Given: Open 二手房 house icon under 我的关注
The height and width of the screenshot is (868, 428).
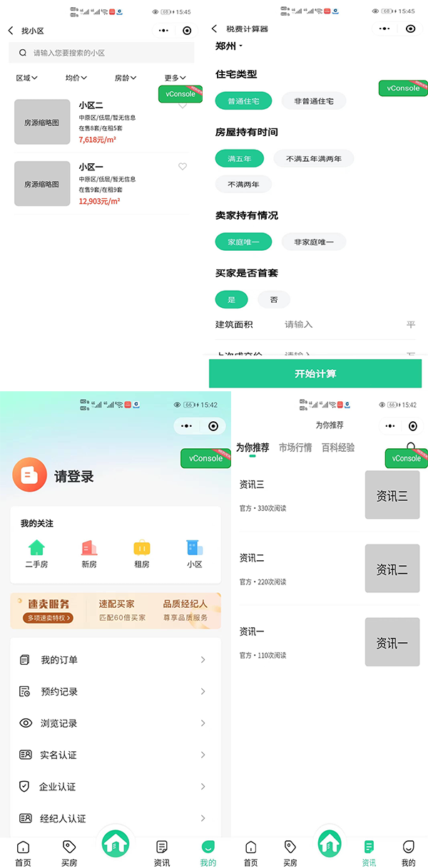Looking at the screenshot, I should [36, 548].
